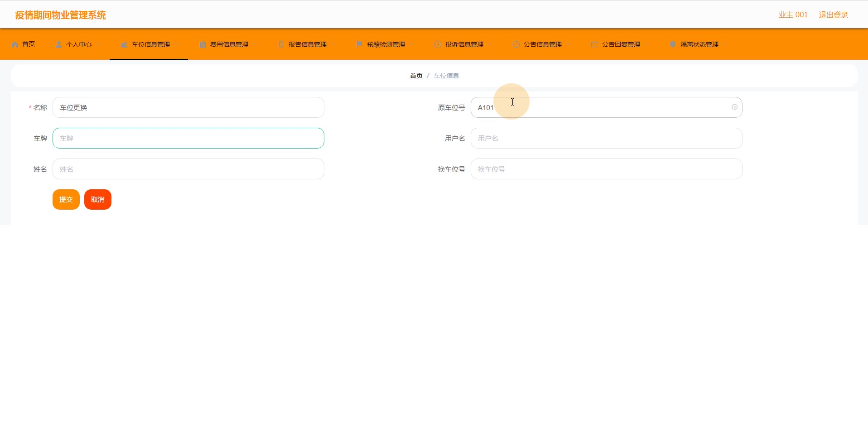Click into the 原车位号 input with A101
This screenshot has width=868, height=423.
click(607, 107)
